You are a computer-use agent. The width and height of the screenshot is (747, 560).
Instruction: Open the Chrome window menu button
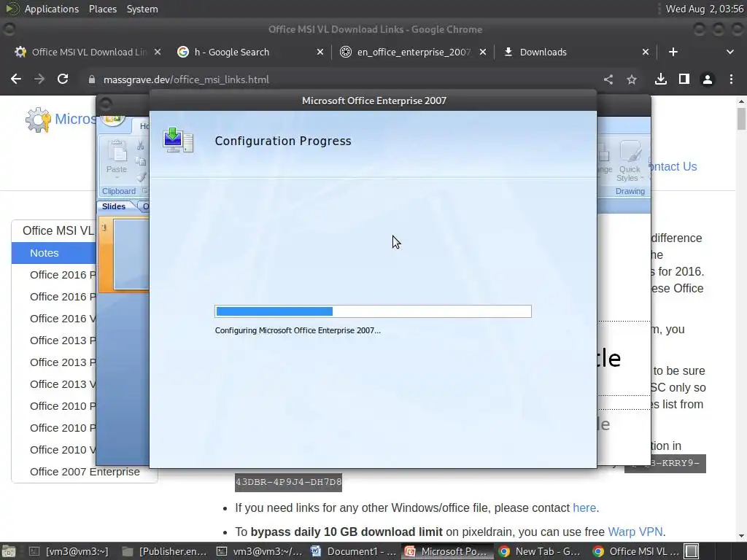(9, 29)
